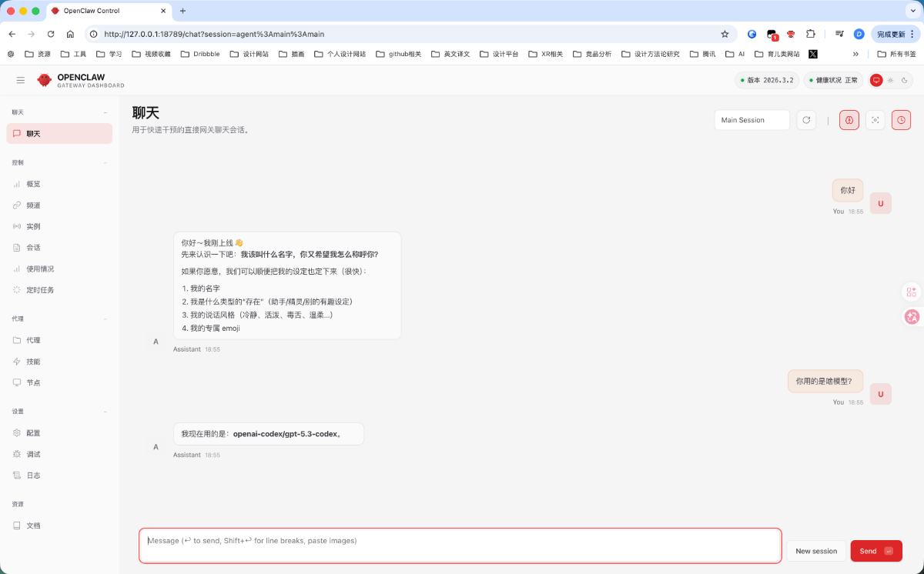Open the floating widgets icon on right edge
Screen dimensions: 924x574
(x=912, y=292)
